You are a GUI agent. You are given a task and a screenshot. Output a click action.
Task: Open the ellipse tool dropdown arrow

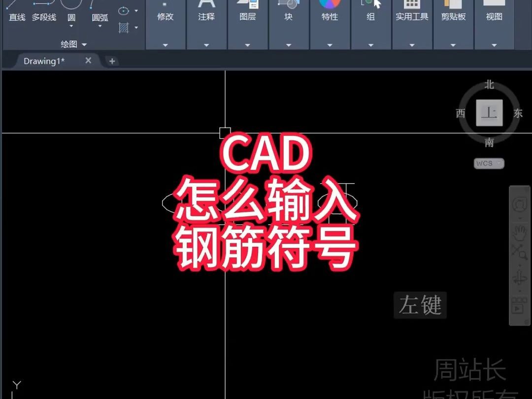(136, 11)
